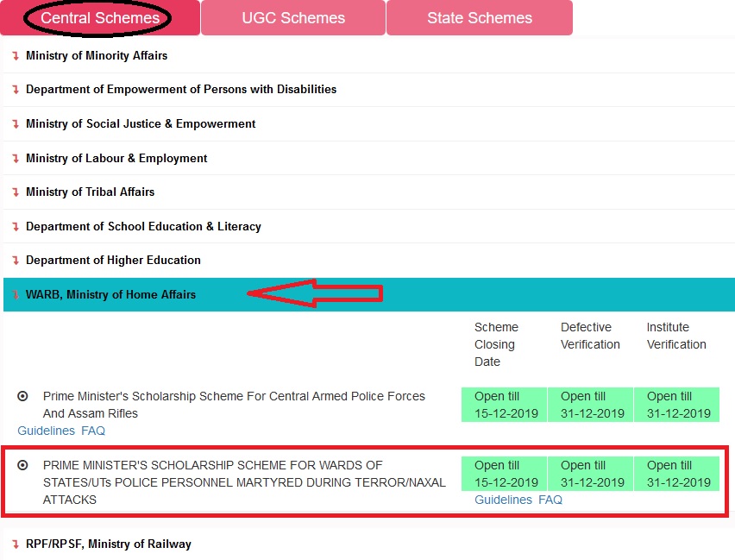This screenshot has width=735, height=560.
Task: Open the State Schemes tab
Action: pyautogui.click(x=480, y=18)
